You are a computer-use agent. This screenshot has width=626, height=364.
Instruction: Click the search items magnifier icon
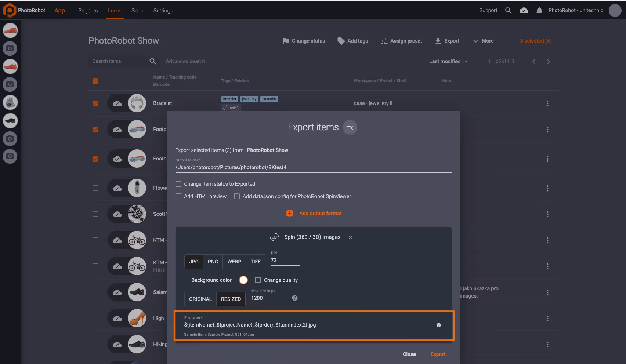(153, 61)
